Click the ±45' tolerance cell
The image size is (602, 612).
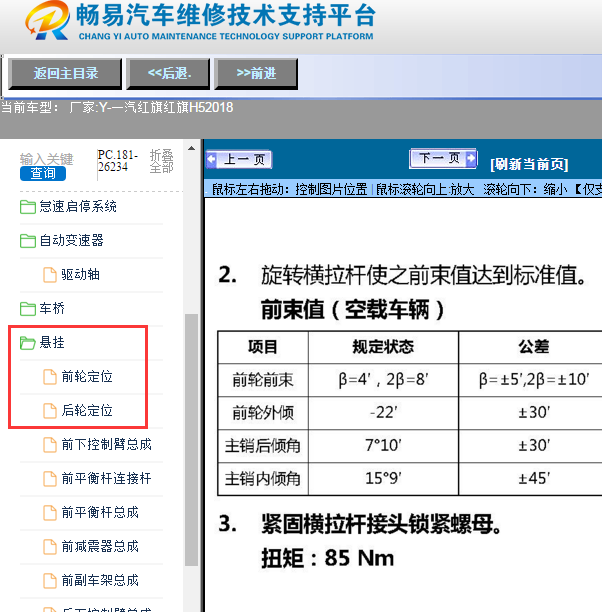tap(533, 479)
